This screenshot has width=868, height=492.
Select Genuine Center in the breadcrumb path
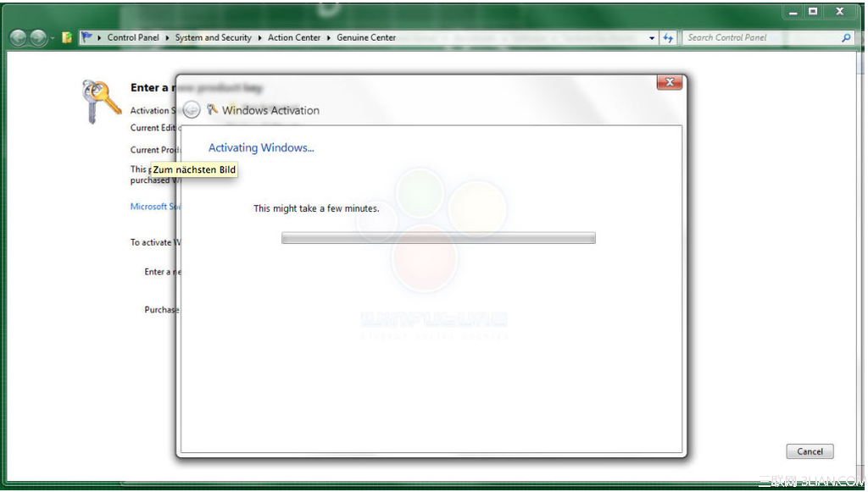tap(365, 37)
